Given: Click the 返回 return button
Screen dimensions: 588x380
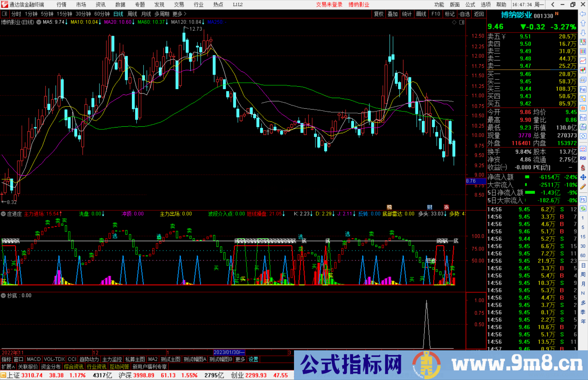Looking at the screenshot, I should point(479,14).
